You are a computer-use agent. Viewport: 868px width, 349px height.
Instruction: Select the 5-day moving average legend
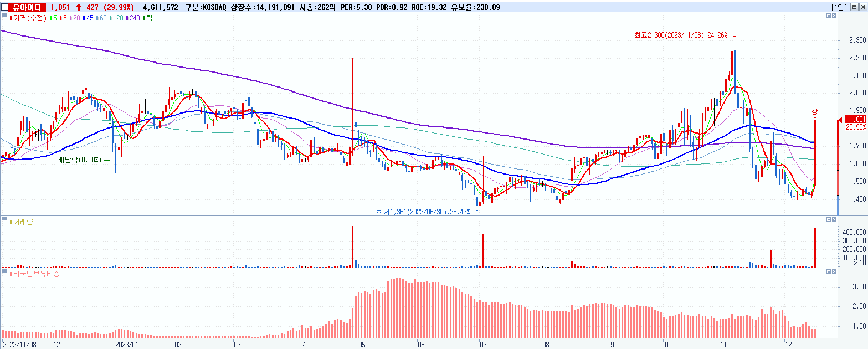tap(54, 18)
